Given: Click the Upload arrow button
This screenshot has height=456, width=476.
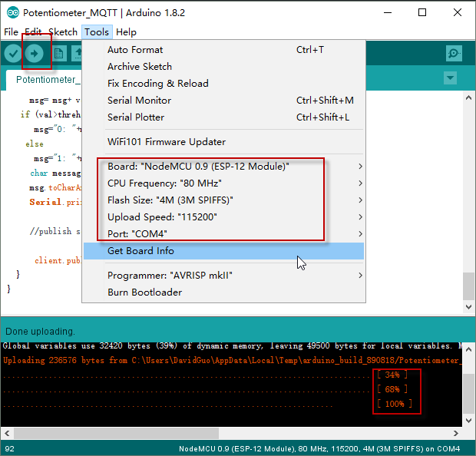Looking at the screenshot, I should [x=34, y=54].
